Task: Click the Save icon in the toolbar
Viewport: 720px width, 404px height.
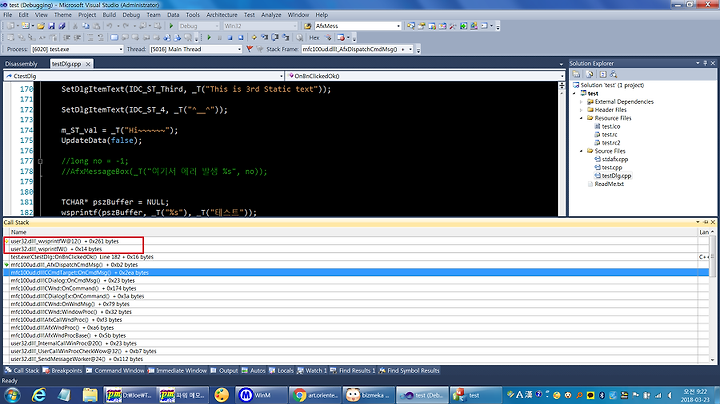Action: pos(51,26)
